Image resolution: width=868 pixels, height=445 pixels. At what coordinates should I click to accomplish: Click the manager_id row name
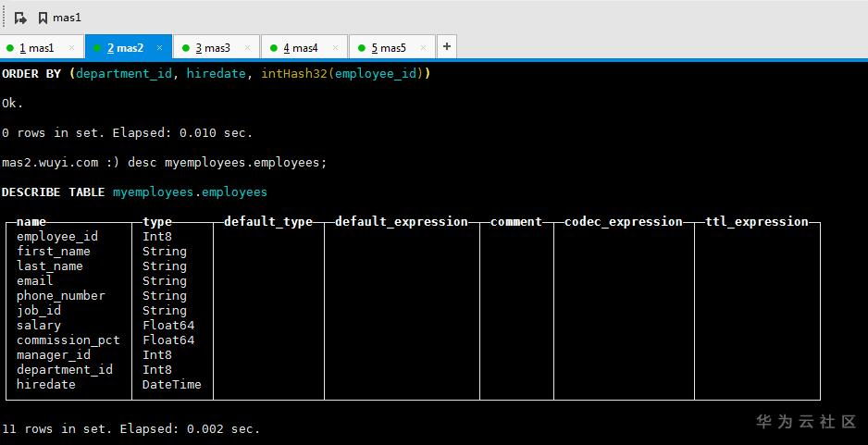pos(53,354)
